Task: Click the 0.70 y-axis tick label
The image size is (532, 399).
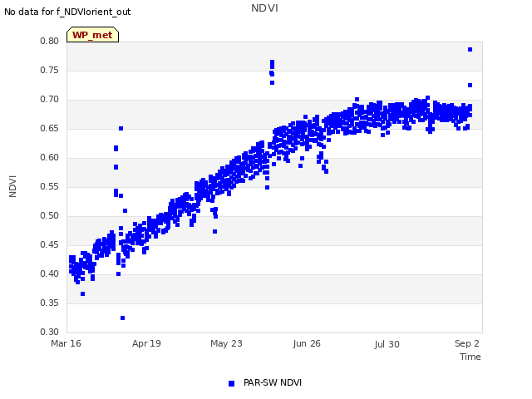Action: pos(50,100)
